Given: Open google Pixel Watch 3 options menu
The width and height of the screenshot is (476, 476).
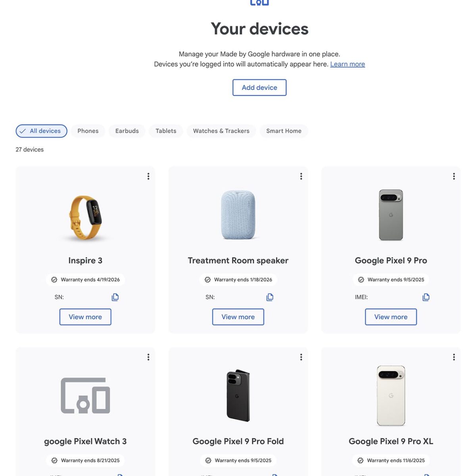Looking at the screenshot, I should coord(148,357).
